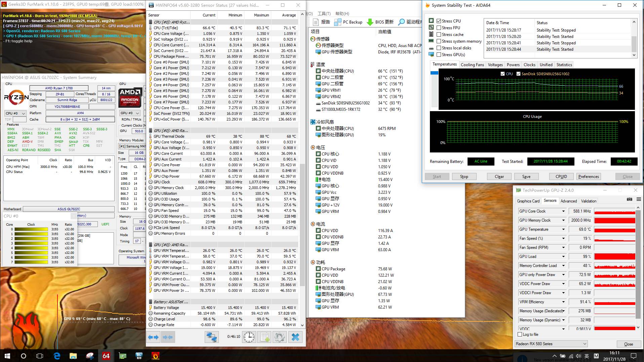Click the 功耗 power icon

(x=313, y=262)
